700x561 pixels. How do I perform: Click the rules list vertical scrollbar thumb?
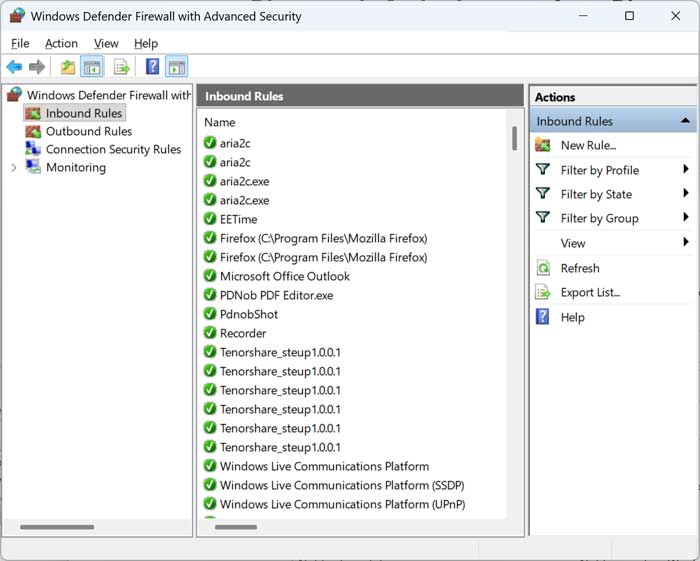(x=514, y=138)
